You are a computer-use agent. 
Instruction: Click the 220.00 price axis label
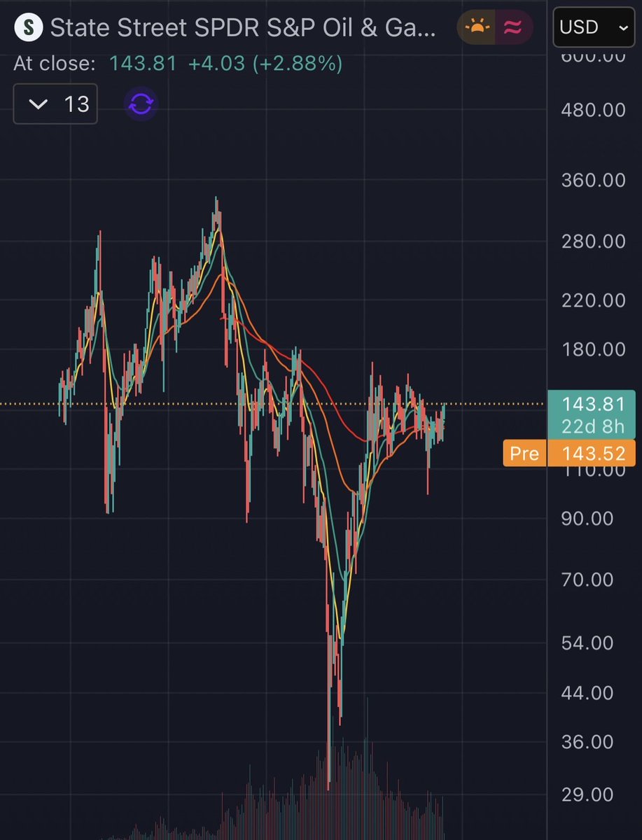(593, 300)
